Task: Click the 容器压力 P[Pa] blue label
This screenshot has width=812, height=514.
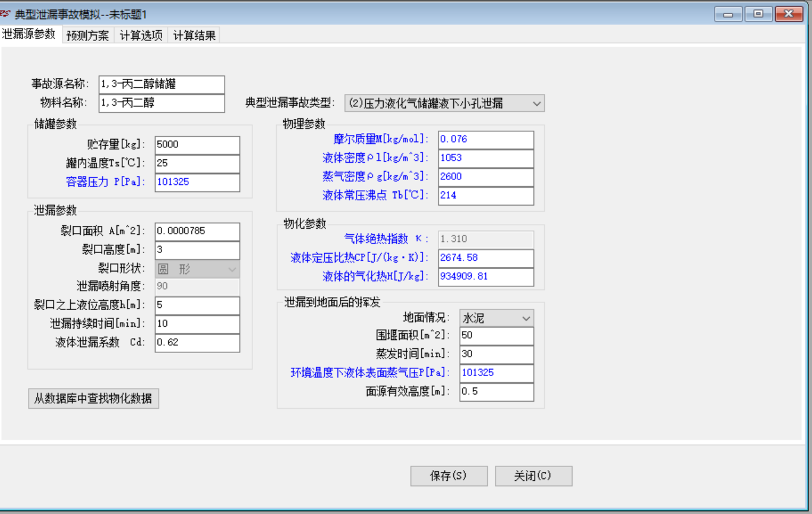Action: click(105, 182)
